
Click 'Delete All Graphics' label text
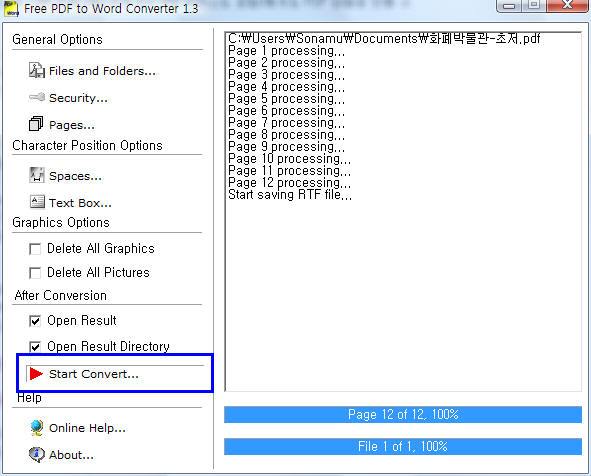click(101, 249)
